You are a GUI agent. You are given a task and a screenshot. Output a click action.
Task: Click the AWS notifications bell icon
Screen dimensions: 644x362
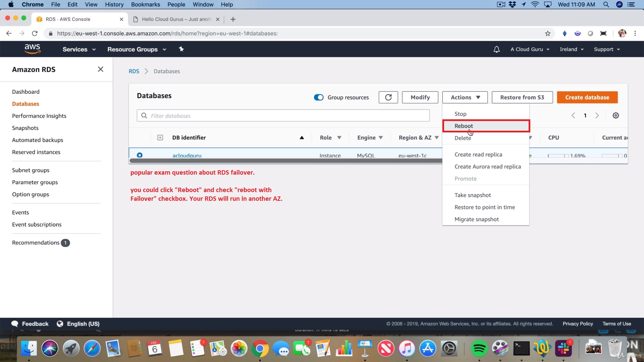[496, 49]
